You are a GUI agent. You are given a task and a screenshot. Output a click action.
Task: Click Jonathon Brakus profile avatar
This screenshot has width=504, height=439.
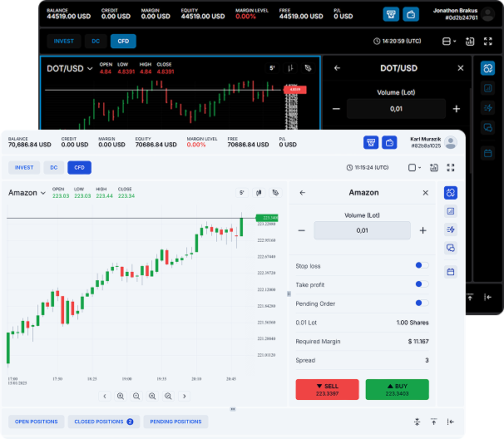[x=488, y=14]
